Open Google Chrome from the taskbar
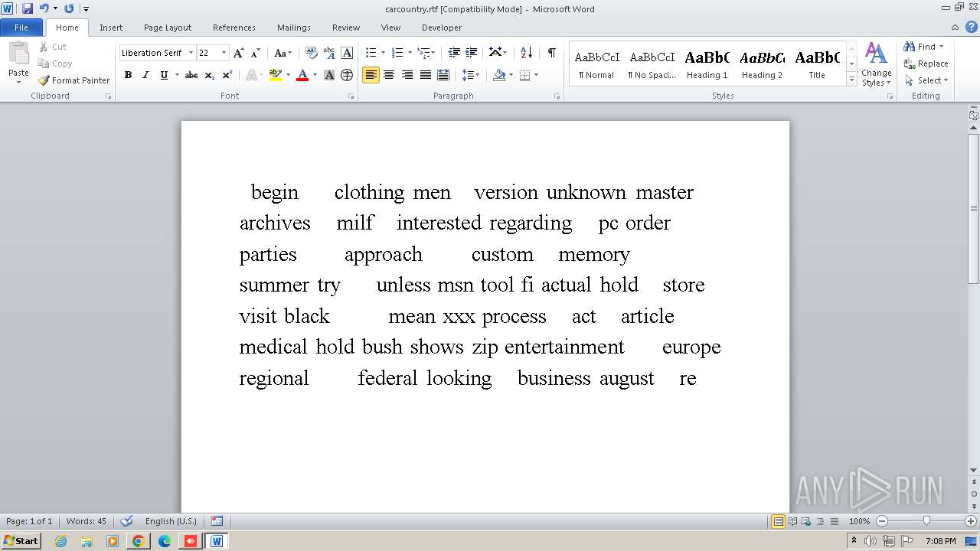The width and height of the screenshot is (980, 551). (138, 541)
